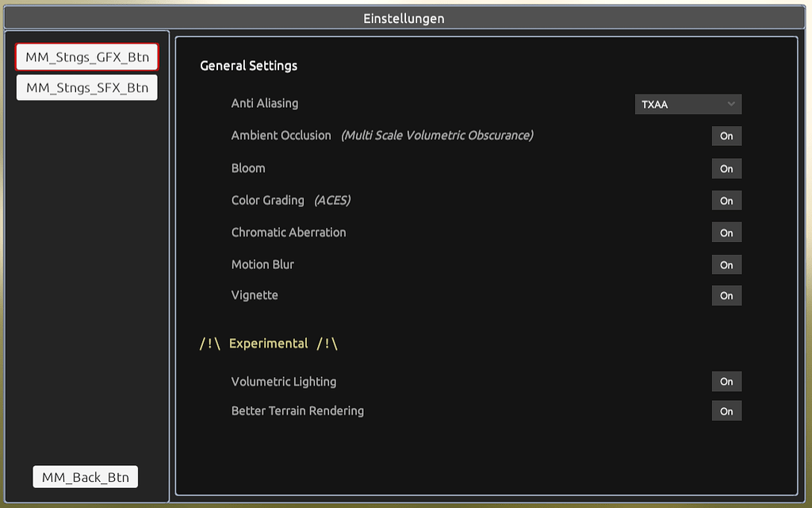Click the Multi Scale Volumetric Obscurance note
This screenshot has height=508, width=812.
point(438,135)
